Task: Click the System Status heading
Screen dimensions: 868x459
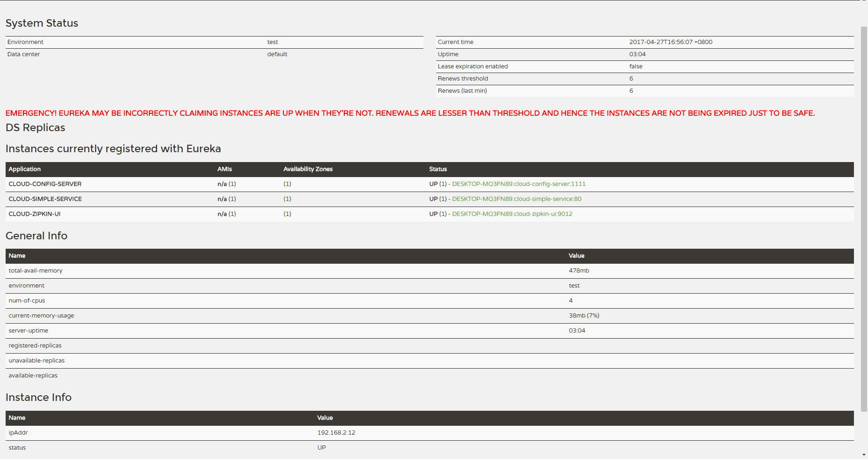Action: 42,23
